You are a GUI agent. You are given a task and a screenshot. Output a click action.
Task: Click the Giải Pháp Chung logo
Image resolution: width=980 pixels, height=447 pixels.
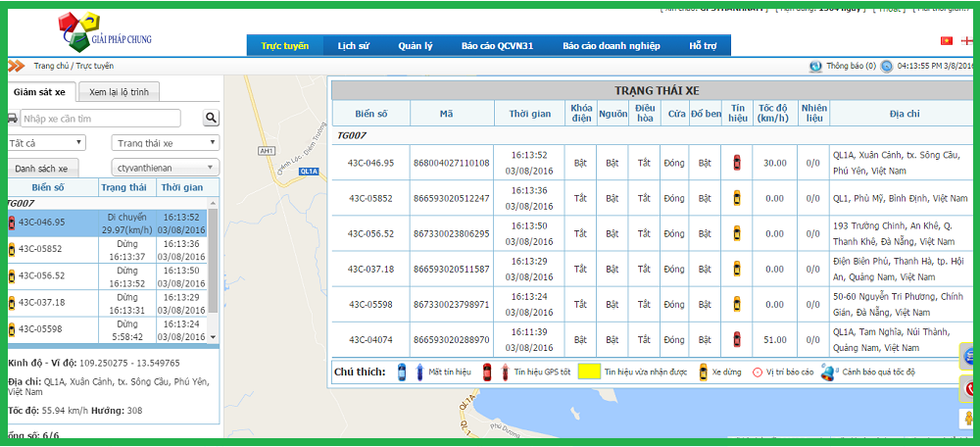coord(105,32)
